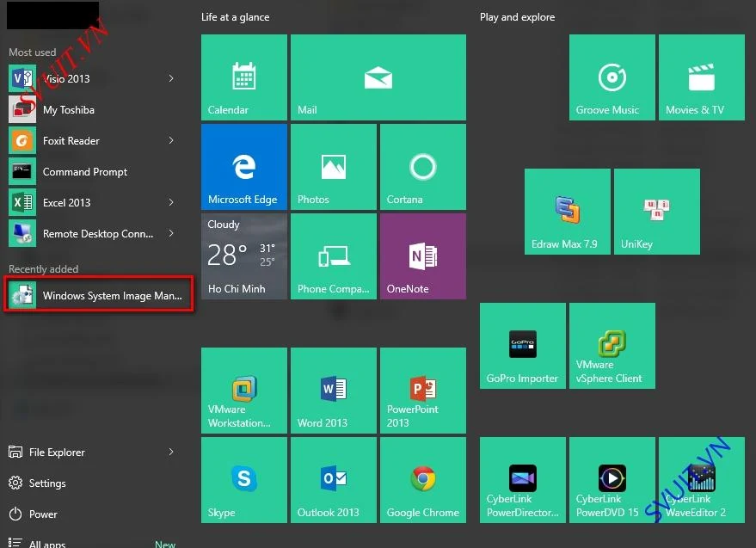756x548 pixels.
Task: Launch the Google Chrome tile
Action: [x=423, y=480]
